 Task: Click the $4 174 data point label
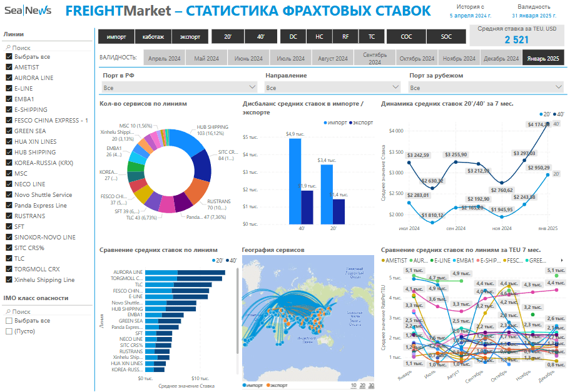coord(538,124)
